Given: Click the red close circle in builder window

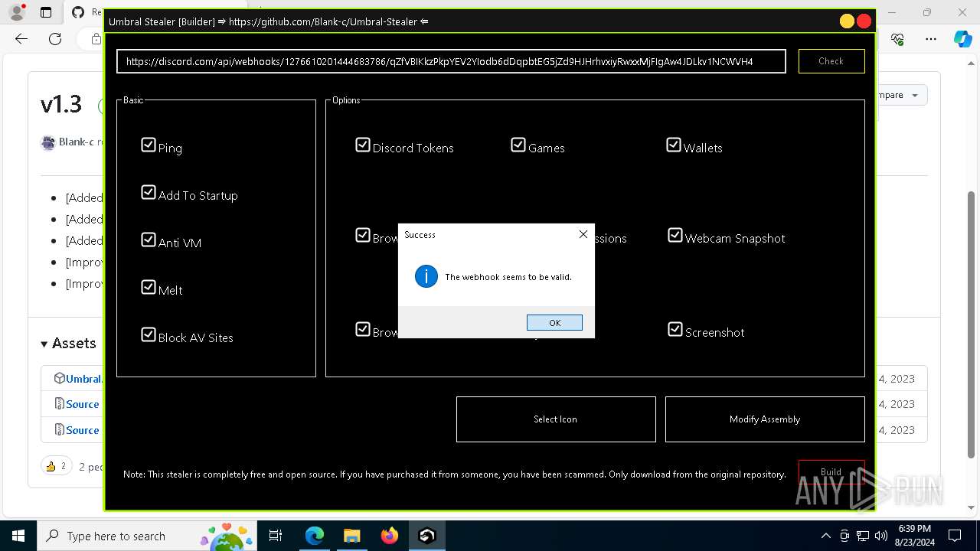Looking at the screenshot, I should [x=864, y=21].
